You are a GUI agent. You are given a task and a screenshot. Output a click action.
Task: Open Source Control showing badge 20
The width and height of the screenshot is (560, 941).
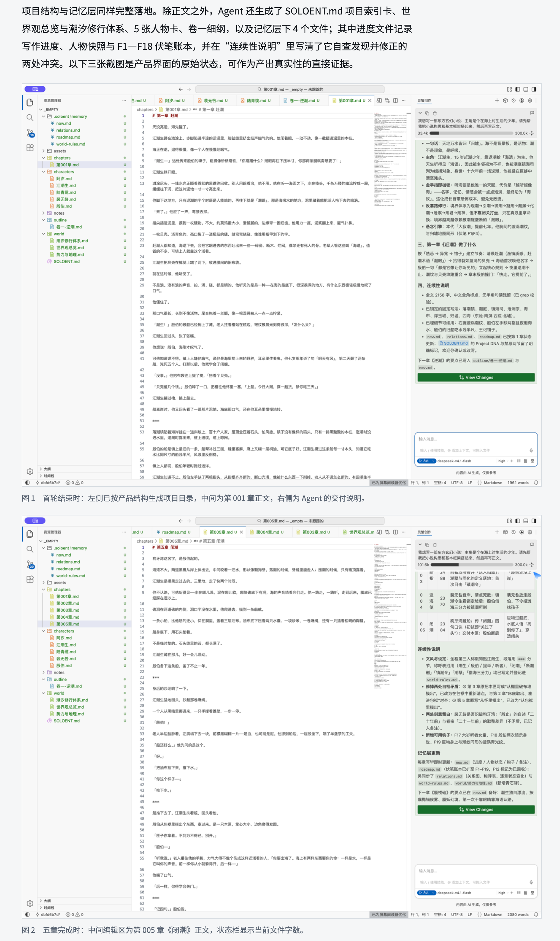30,565
